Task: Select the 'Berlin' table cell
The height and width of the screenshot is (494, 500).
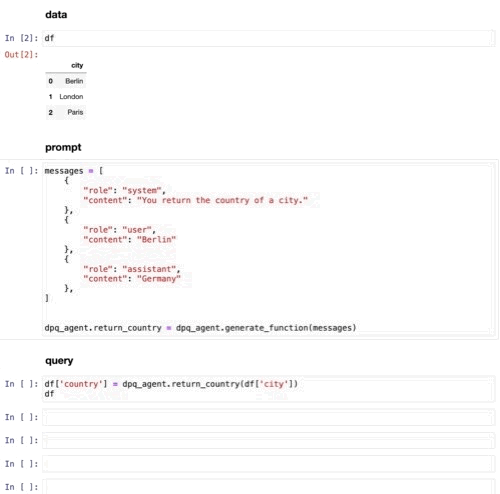Action: (x=74, y=81)
